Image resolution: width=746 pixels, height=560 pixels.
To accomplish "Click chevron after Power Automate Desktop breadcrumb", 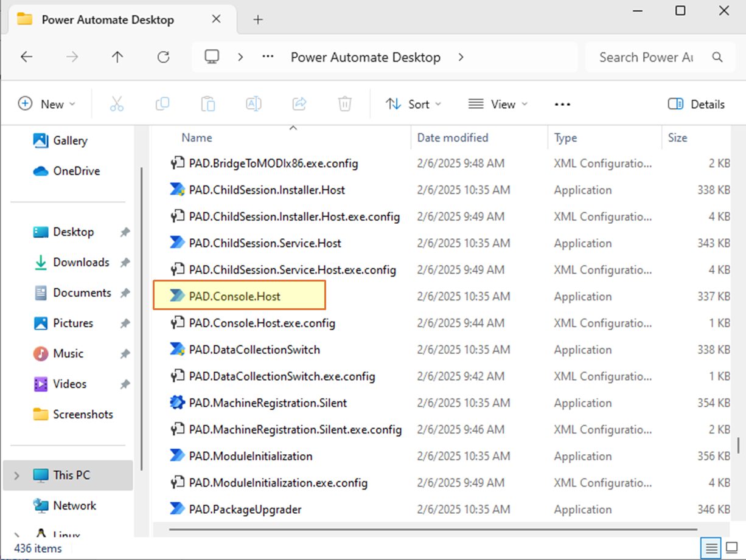I will coord(461,57).
